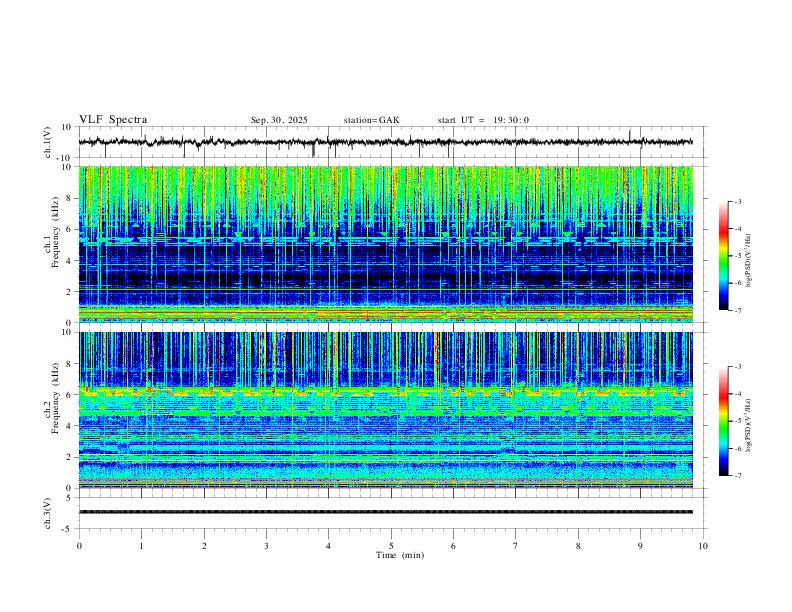Click the "station=GAK" label
Viewport: 792px width, 612px height.
click(371, 120)
